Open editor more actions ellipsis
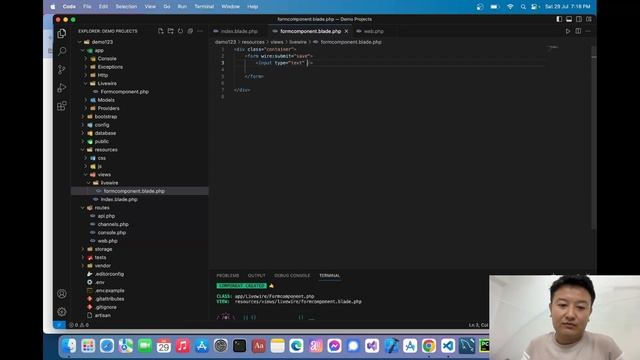Screen dimensions: 640x360 (x=588, y=31)
